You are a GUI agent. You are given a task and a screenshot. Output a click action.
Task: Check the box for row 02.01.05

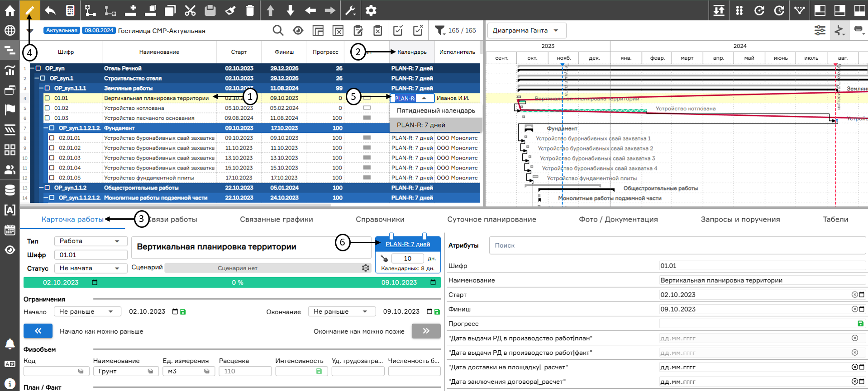pos(52,178)
